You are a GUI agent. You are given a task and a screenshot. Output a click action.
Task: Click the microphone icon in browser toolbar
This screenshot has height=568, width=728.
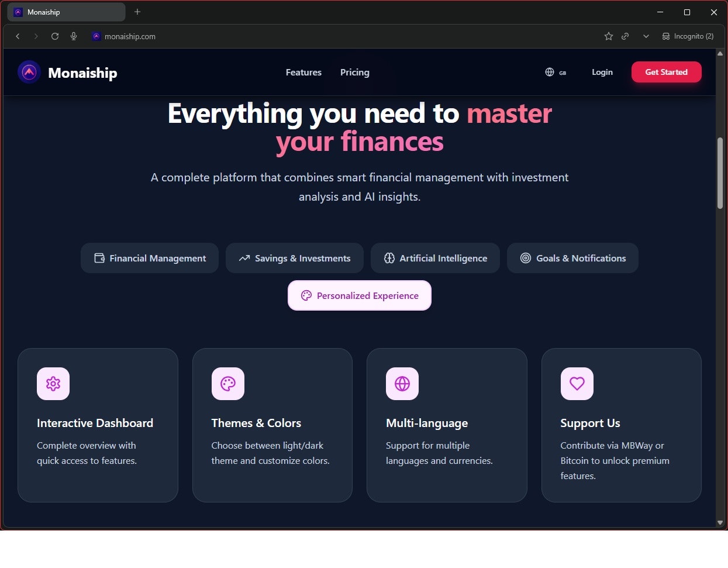[x=74, y=36]
